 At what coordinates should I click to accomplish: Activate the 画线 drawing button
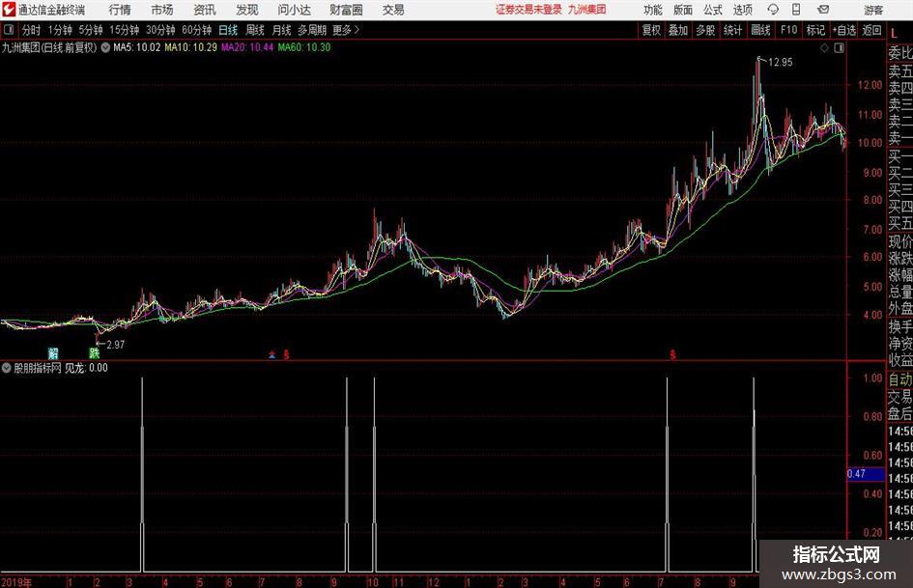point(760,30)
